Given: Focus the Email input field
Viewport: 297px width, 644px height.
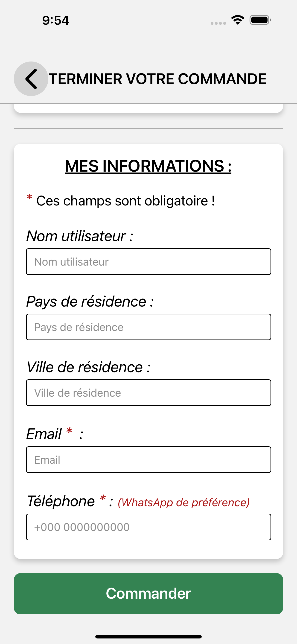Looking at the screenshot, I should [148, 460].
